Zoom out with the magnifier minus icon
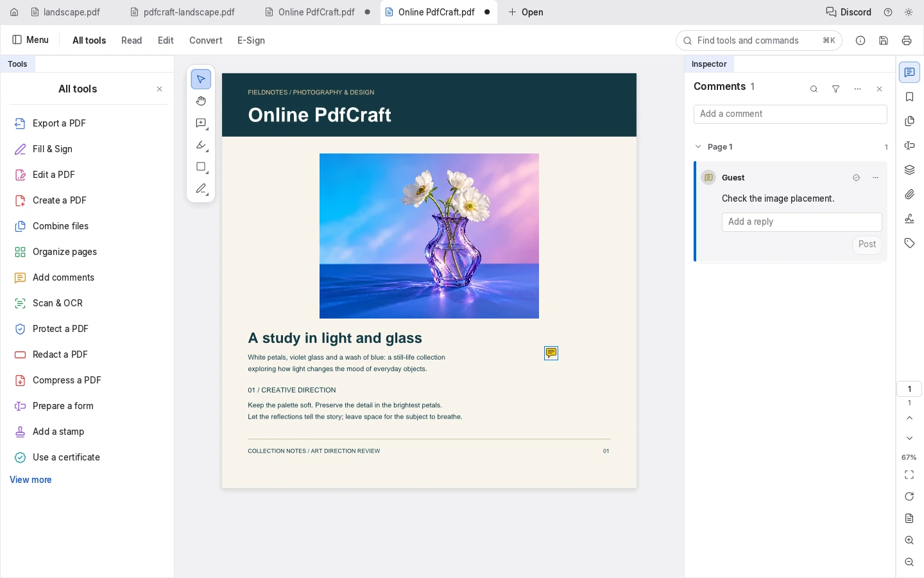Viewport: 924px width, 578px height. 909,563
